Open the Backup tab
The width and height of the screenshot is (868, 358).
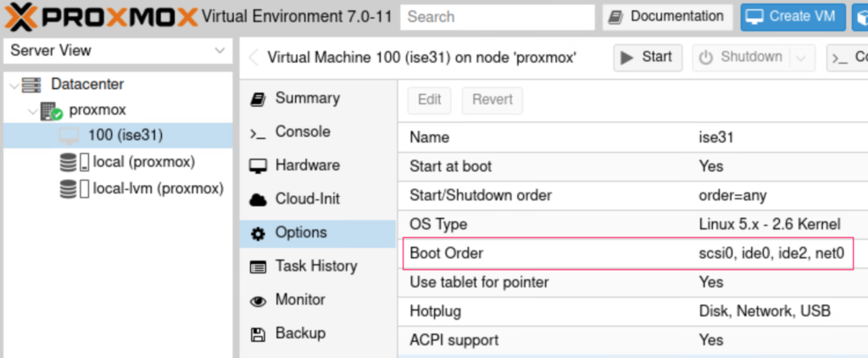(318, 333)
